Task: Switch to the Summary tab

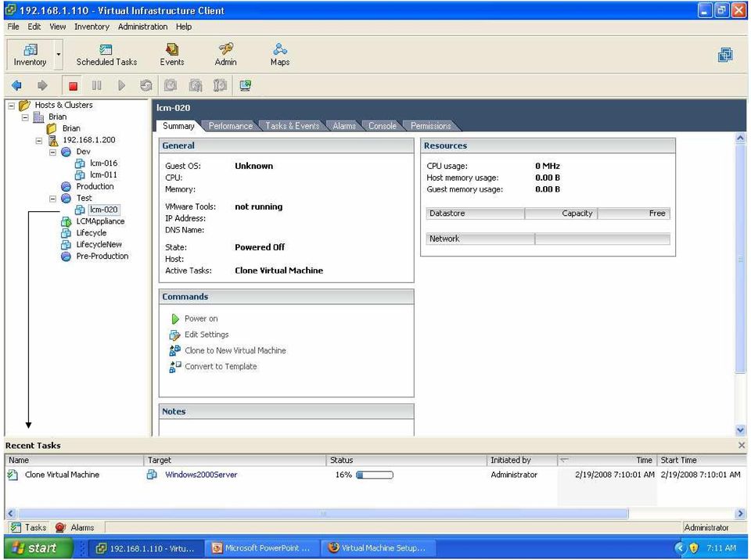Action: tap(178, 126)
